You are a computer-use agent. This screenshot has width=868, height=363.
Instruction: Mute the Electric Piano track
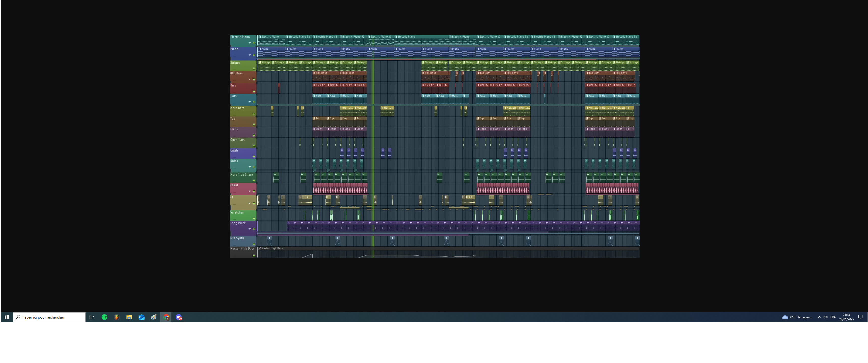[254, 43]
